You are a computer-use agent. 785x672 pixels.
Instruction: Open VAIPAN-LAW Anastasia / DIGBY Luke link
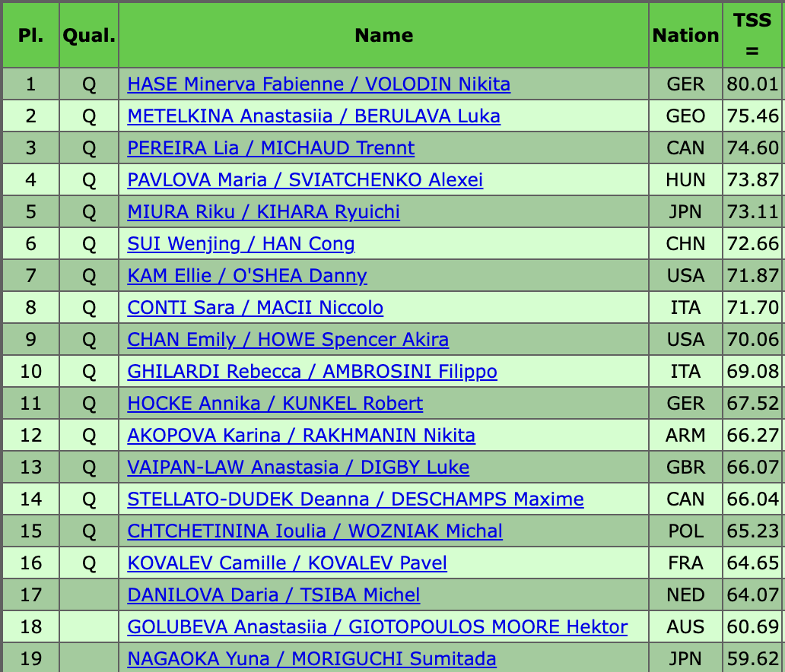[298, 468]
